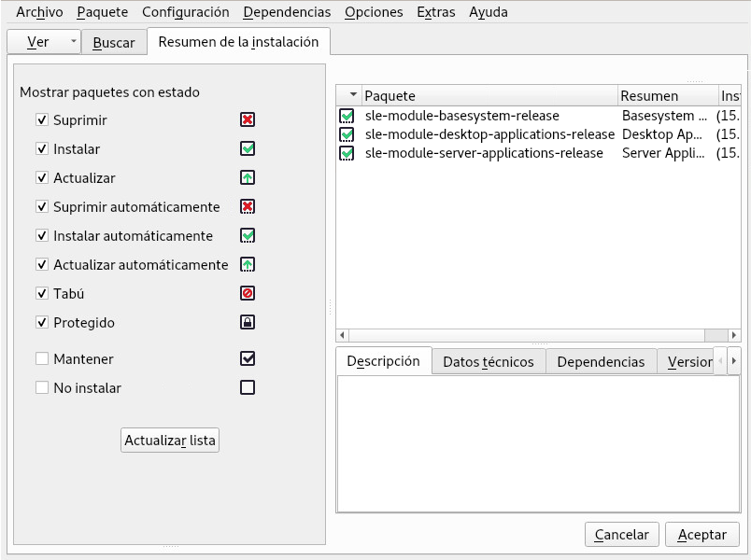Open the Dependencias menu
This screenshot has height=560, width=751.
[287, 12]
